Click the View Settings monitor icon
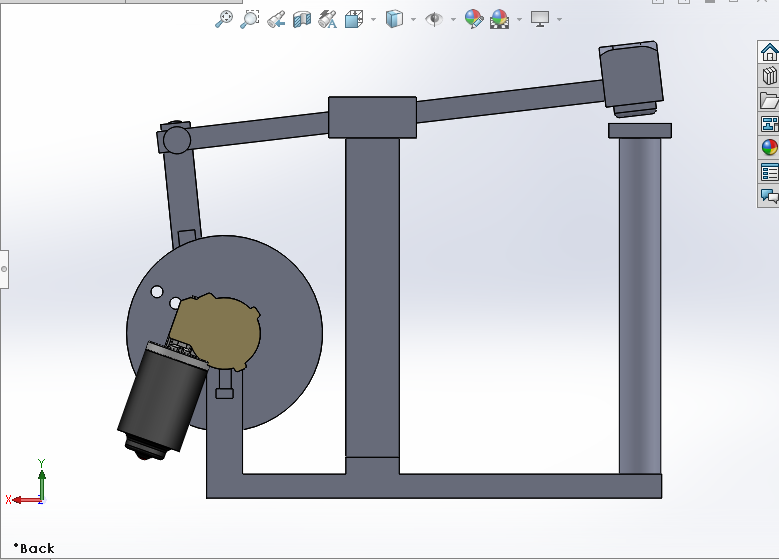The height and width of the screenshot is (560, 779). [x=540, y=19]
